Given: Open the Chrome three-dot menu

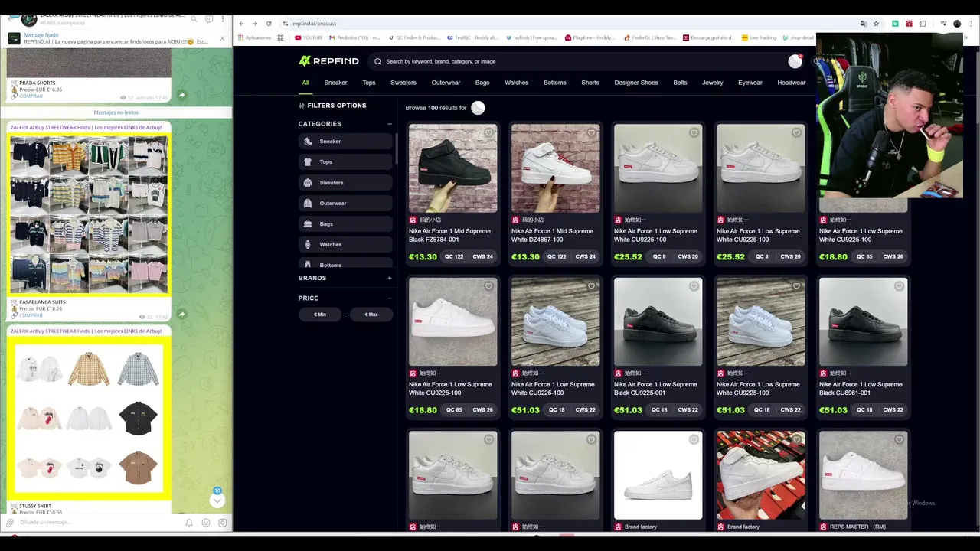Looking at the screenshot, I should [970, 24].
